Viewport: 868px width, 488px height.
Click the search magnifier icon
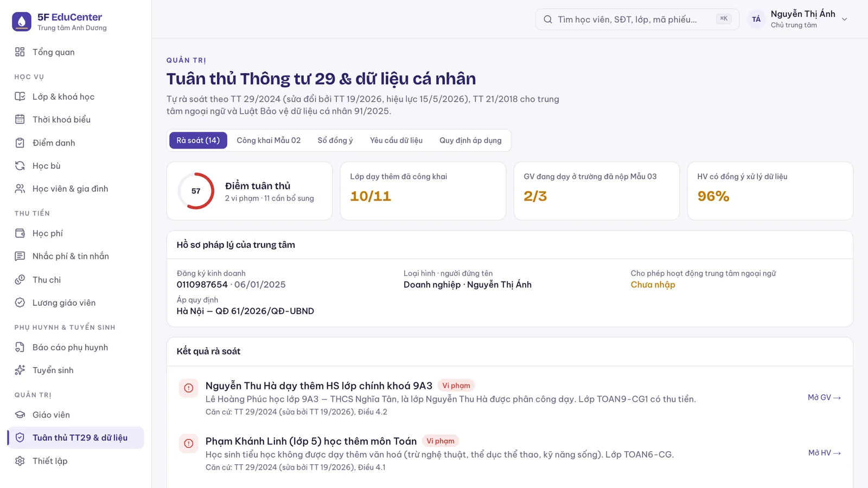click(548, 20)
